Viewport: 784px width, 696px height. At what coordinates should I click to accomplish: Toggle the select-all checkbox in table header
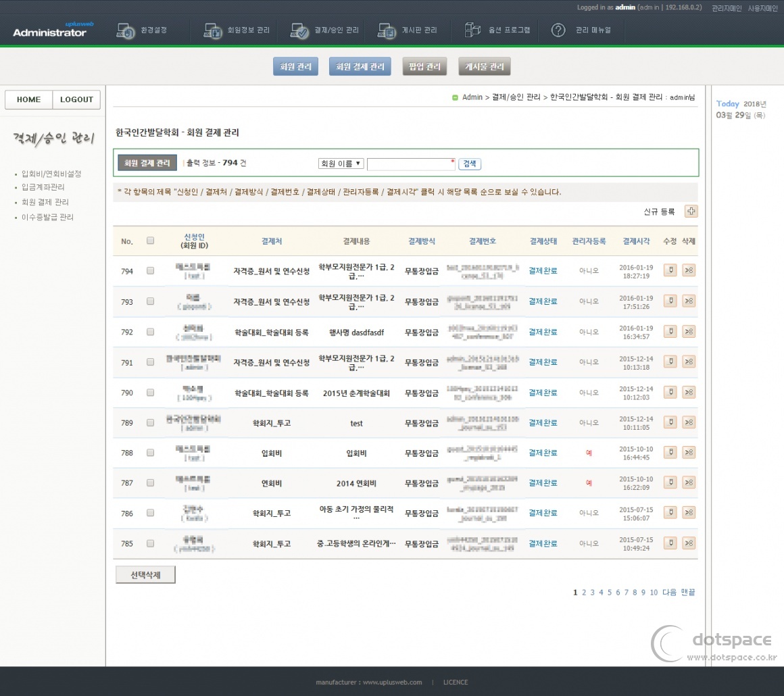tap(150, 241)
